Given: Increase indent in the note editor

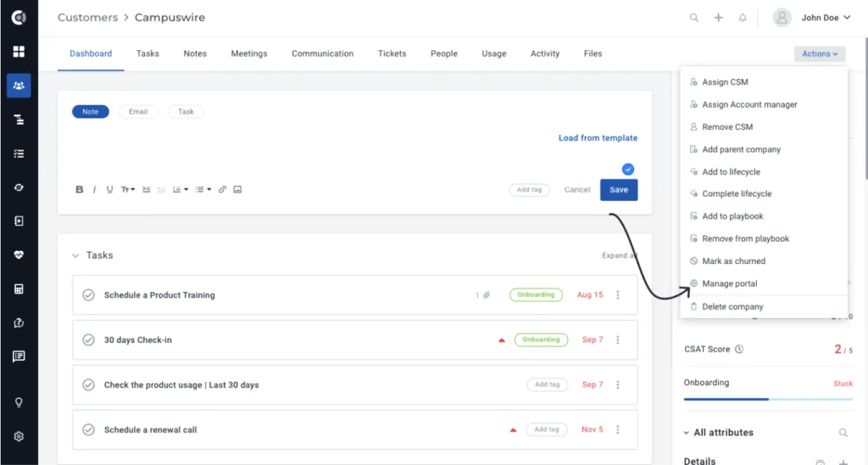Looking at the screenshot, I should (146, 189).
